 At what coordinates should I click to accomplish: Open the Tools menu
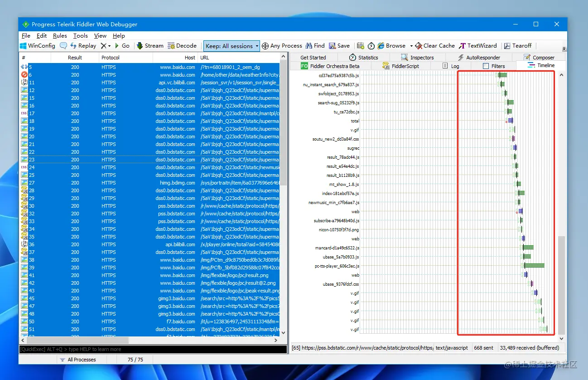80,36
